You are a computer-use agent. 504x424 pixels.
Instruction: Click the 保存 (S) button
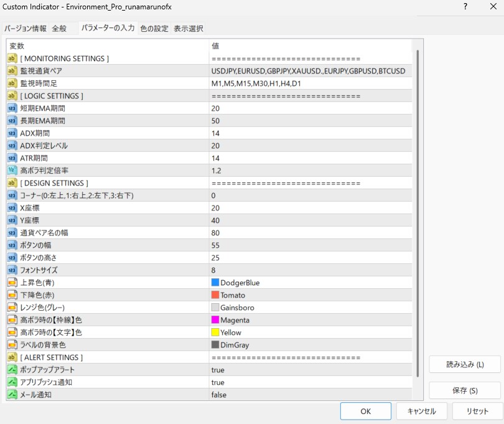(x=465, y=390)
